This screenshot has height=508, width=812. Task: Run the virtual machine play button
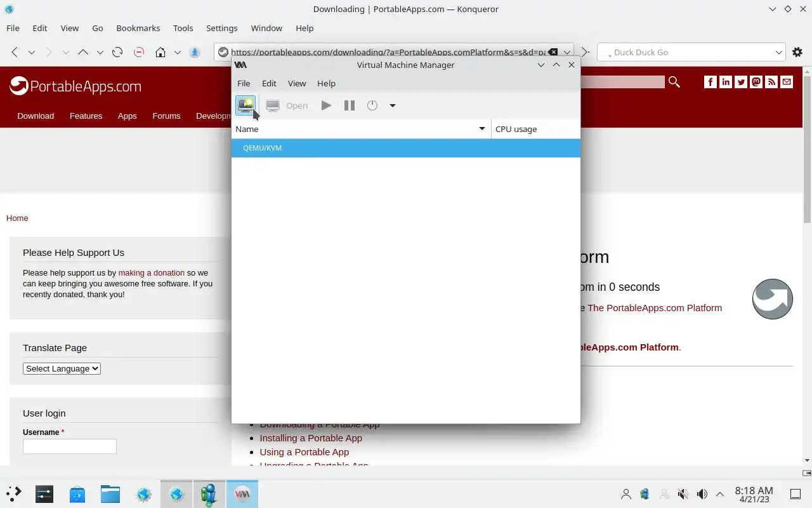pyautogui.click(x=326, y=105)
